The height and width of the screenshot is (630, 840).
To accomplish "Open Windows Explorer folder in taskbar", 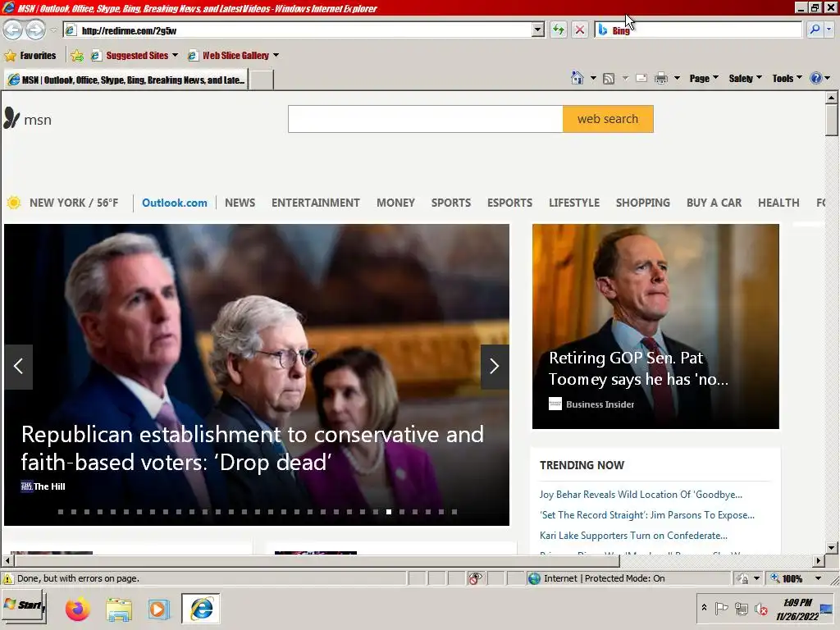I will pyautogui.click(x=118, y=609).
